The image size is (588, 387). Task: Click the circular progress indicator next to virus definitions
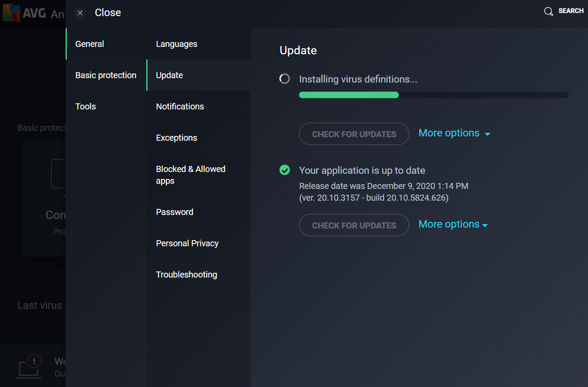pyautogui.click(x=285, y=79)
